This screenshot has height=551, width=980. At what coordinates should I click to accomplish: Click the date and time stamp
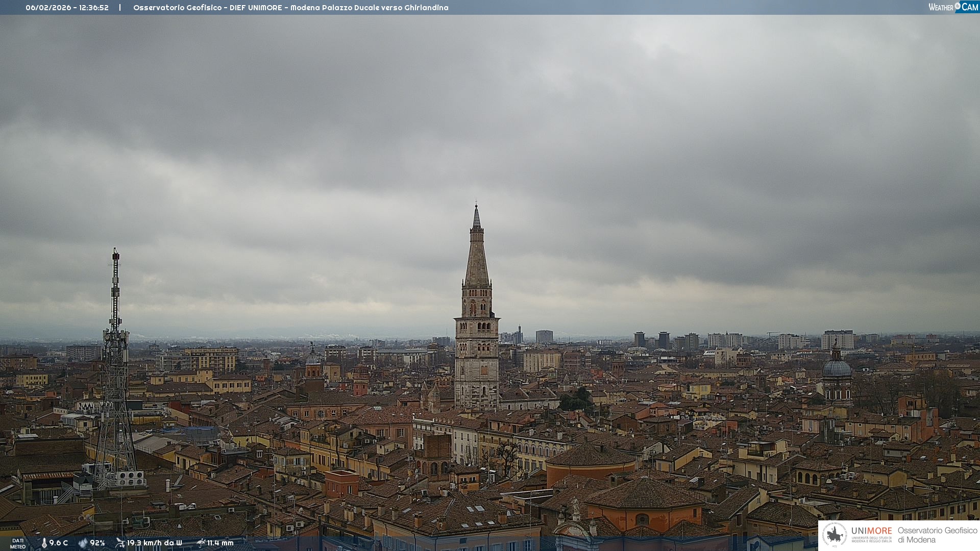[x=67, y=8]
